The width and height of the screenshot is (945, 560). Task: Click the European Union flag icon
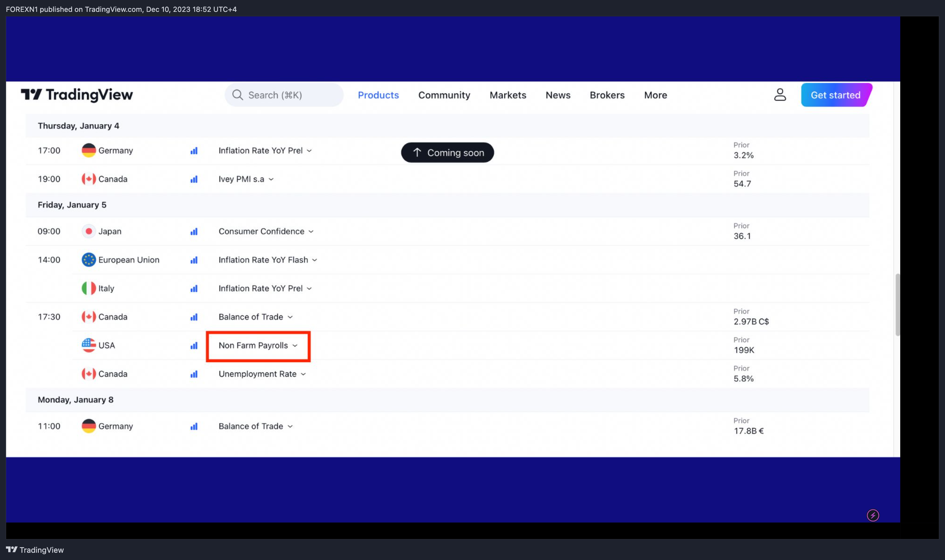tap(89, 260)
